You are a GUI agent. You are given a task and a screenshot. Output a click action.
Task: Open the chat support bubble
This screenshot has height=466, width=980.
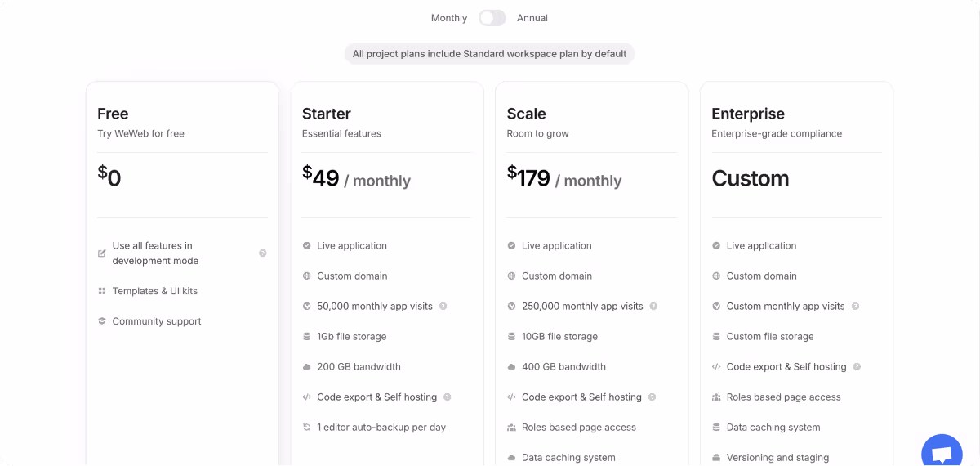942,454
